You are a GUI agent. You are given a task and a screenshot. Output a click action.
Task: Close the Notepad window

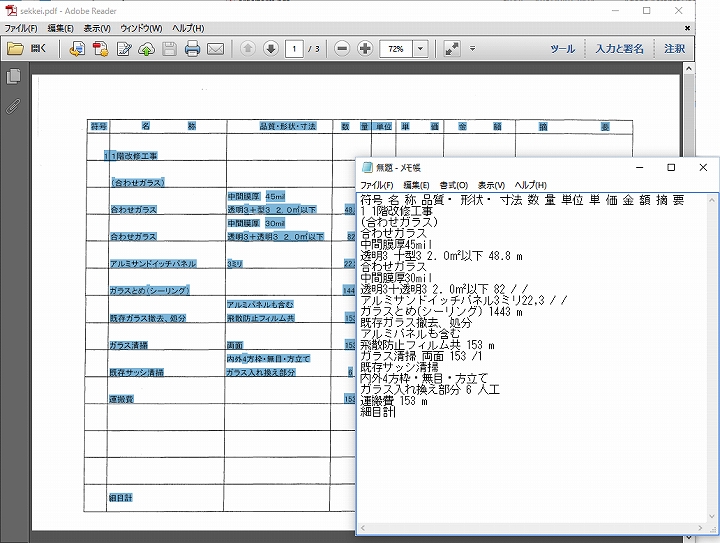pyautogui.click(x=703, y=168)
